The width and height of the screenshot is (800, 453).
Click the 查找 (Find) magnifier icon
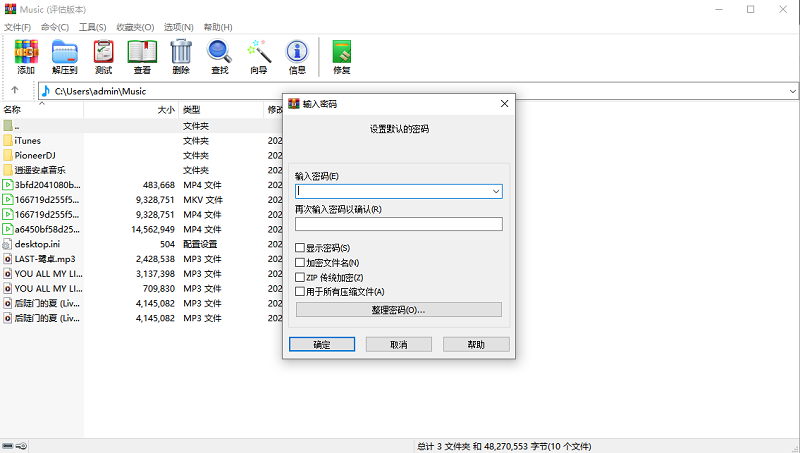(220, 53)
